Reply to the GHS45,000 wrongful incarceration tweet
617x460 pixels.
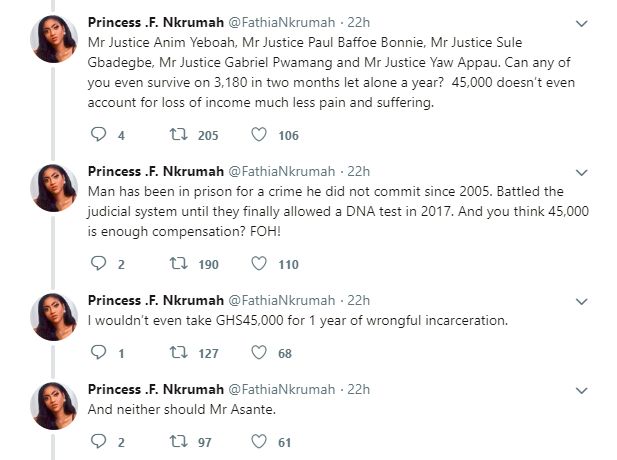tap(98, 353)
